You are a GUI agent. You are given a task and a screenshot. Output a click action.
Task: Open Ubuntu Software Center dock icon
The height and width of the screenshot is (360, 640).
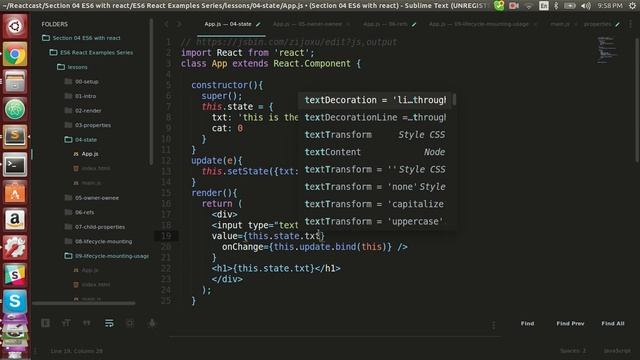(15, 192)
